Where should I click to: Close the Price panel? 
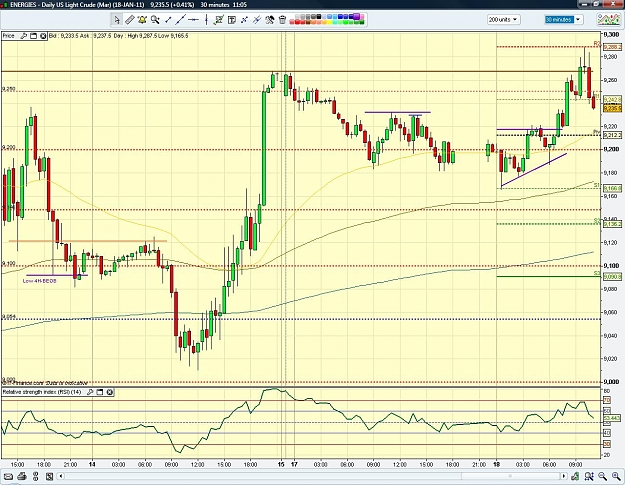tap(43, 36)
